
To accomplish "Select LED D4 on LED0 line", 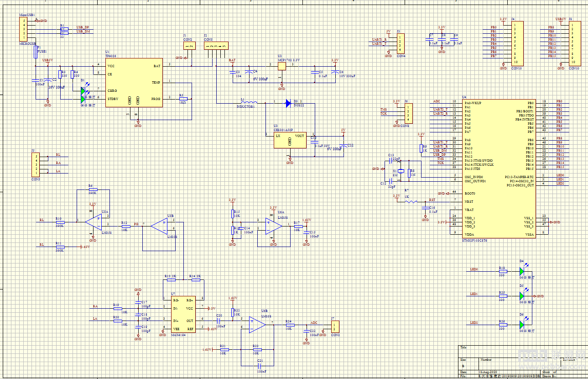I will 522,271.
